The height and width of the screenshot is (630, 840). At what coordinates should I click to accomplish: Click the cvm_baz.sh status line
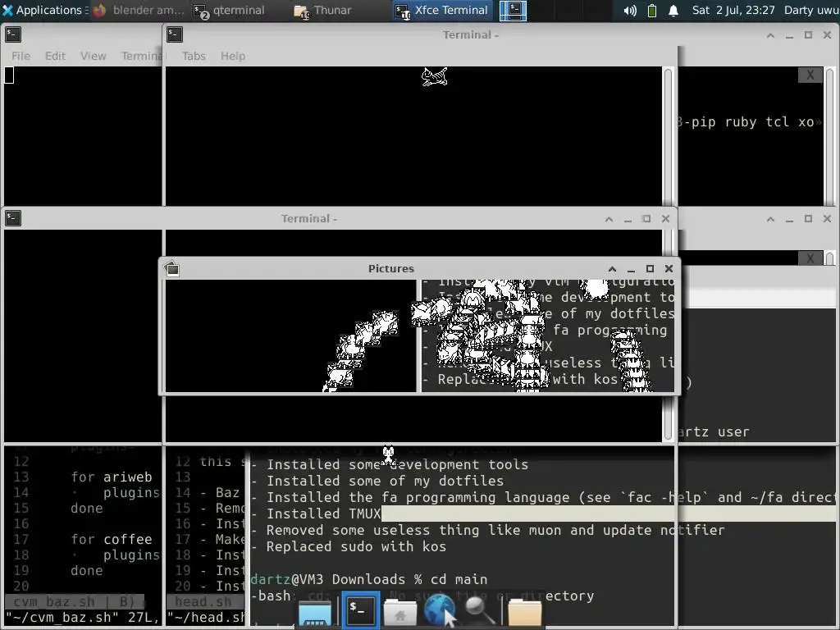click(74, 601)
